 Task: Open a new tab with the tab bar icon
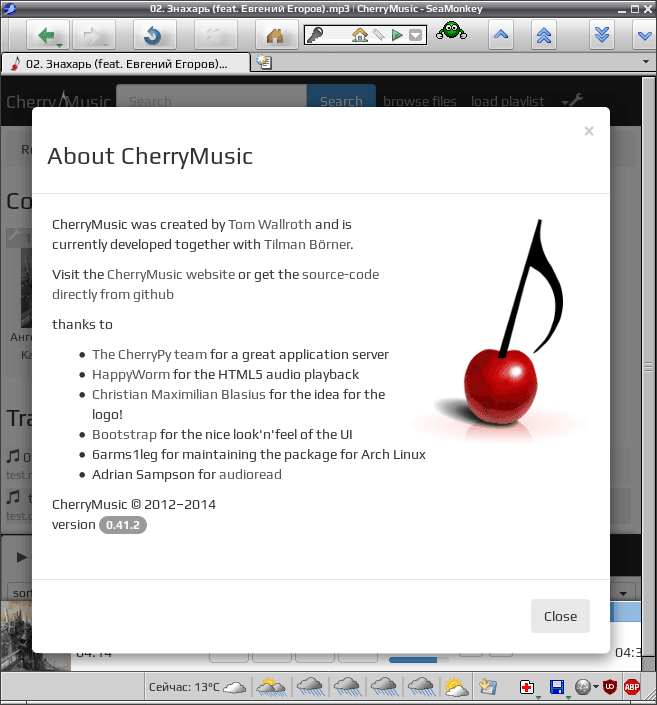coord(264,62)
